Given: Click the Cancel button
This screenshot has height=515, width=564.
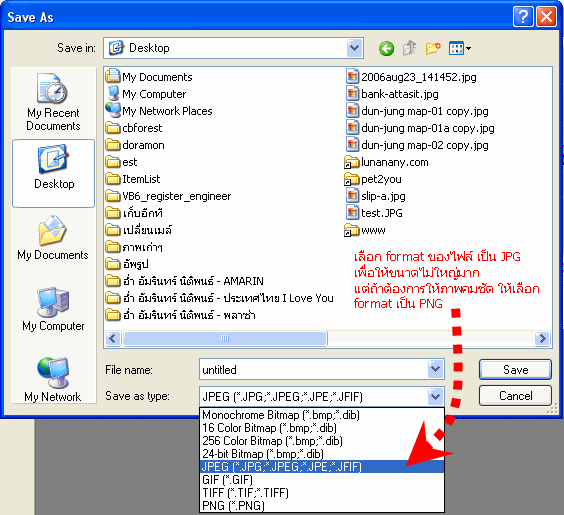Looking at the screenshot, I should pos(515,396).
